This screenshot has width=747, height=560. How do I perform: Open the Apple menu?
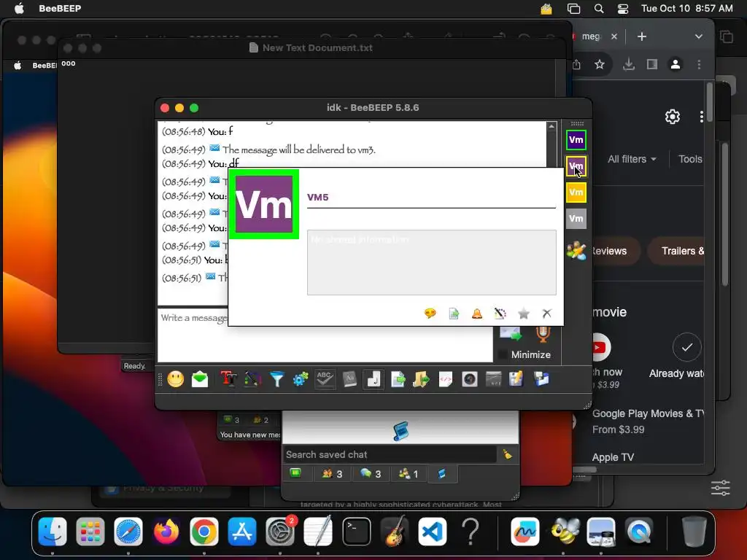click(19, 8)
